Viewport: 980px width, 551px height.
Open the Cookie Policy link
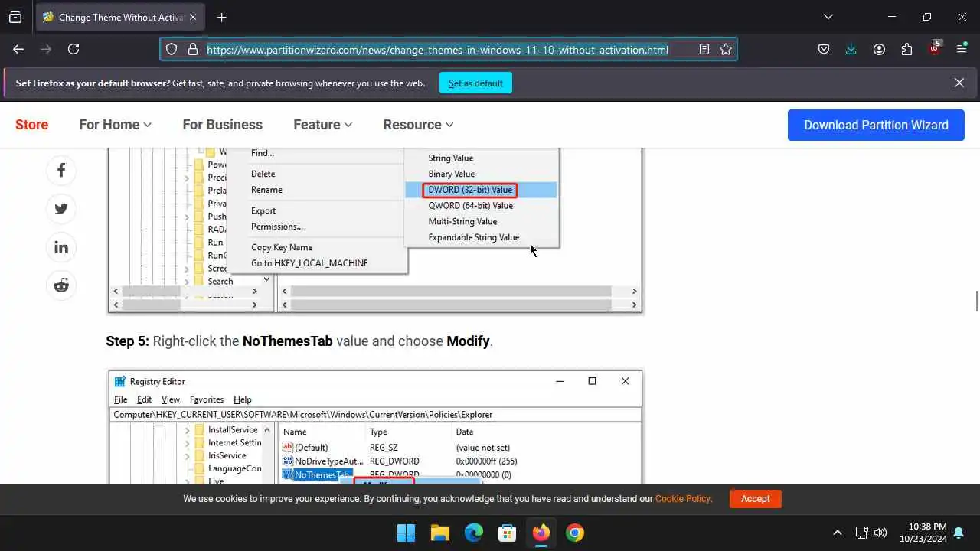coord(682,498)
